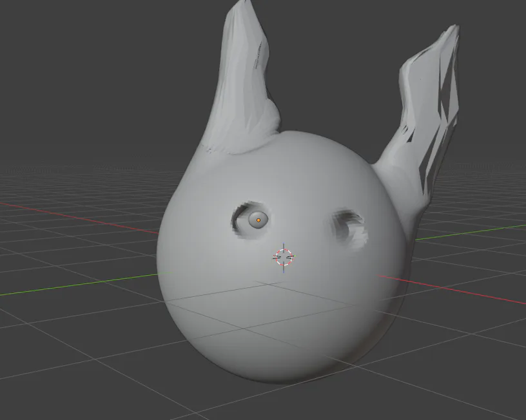Select the small eyeball sphere object
This screenshot has width=526, height=420.
tap(258, 220)
